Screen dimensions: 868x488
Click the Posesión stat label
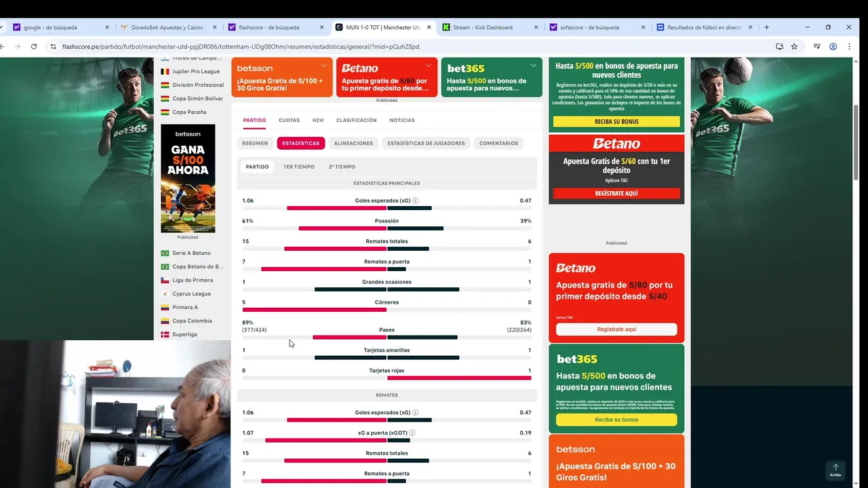pyautogui.click(x=387, y=221)
